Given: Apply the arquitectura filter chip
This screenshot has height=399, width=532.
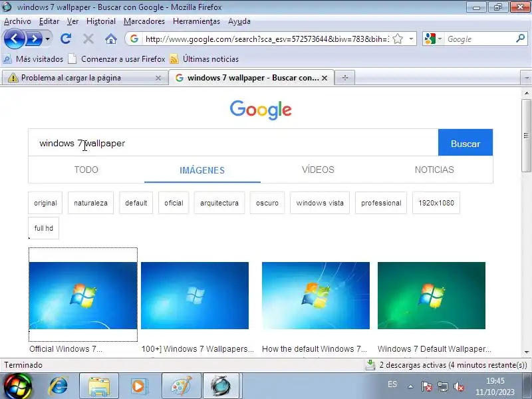Looking at the screenshot, I should (219, 203).
